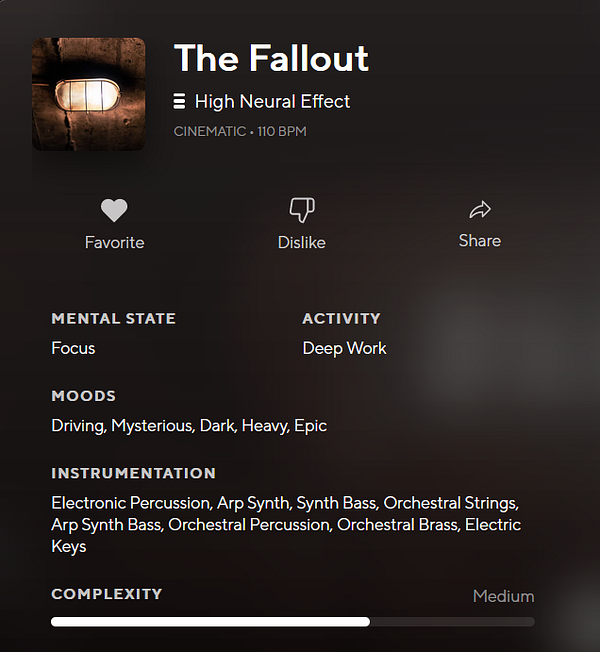The width and height of the screenshot is (600, 652).
Task: Click the neural effect level bars icon
Action: [x=180, y=101]
